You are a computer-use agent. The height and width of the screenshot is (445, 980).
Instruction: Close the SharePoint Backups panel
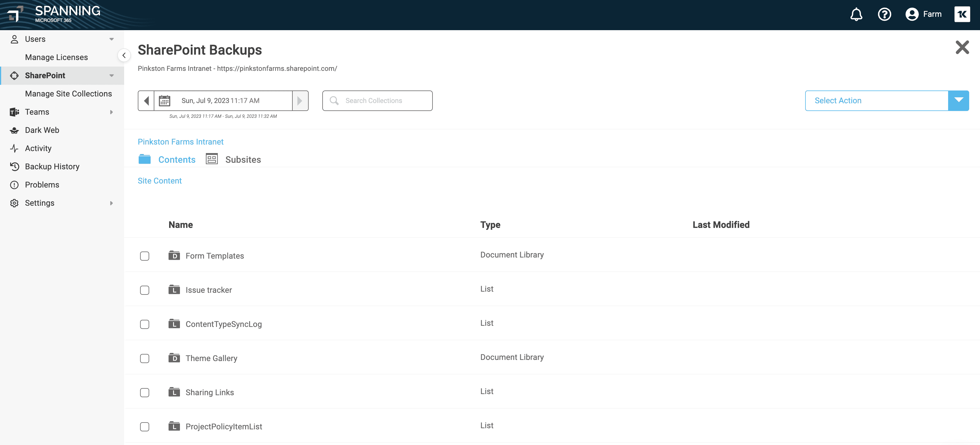[963, 48]
